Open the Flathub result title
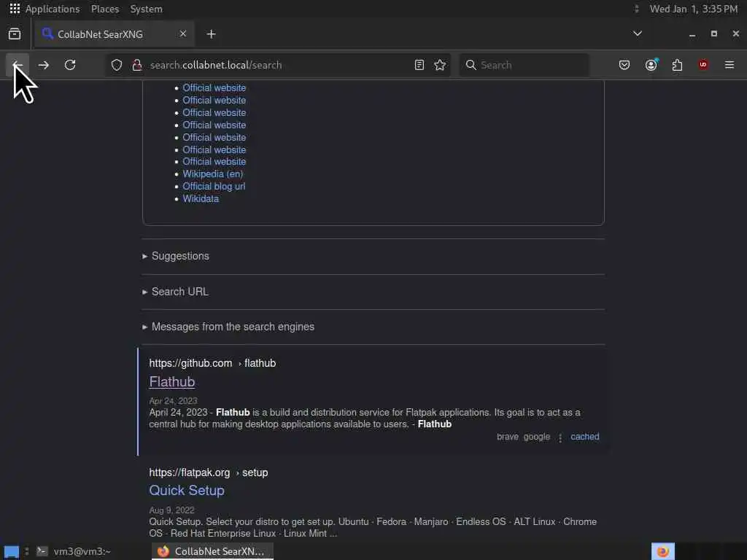Image resolution: width=747 pixels, height=560 pixels. tap(172, 381)
